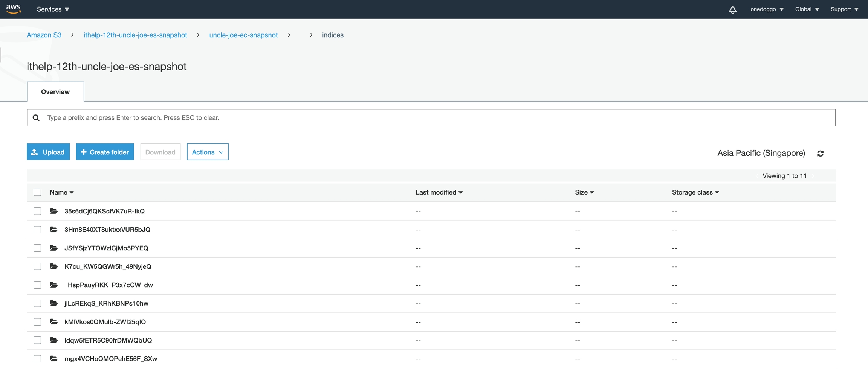Expand the onedoggo account dropdown
The image size is (868, 373).
[x=767, y=9]
